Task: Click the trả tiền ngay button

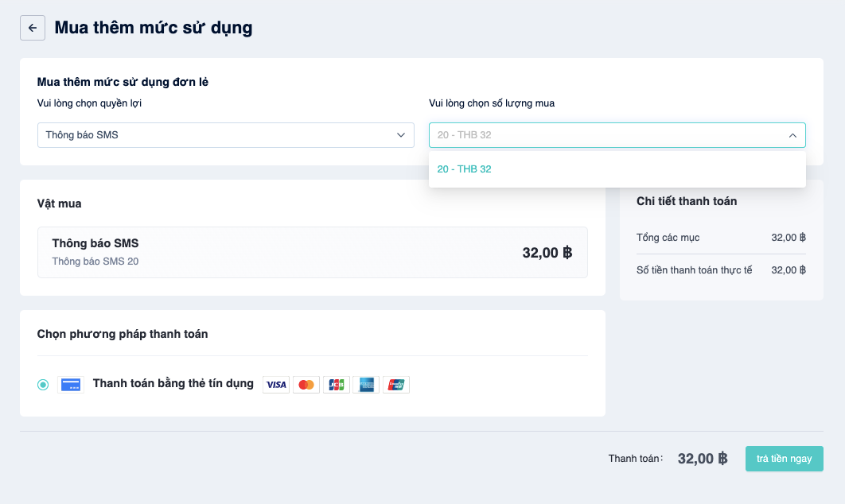Action: point(784,459)
